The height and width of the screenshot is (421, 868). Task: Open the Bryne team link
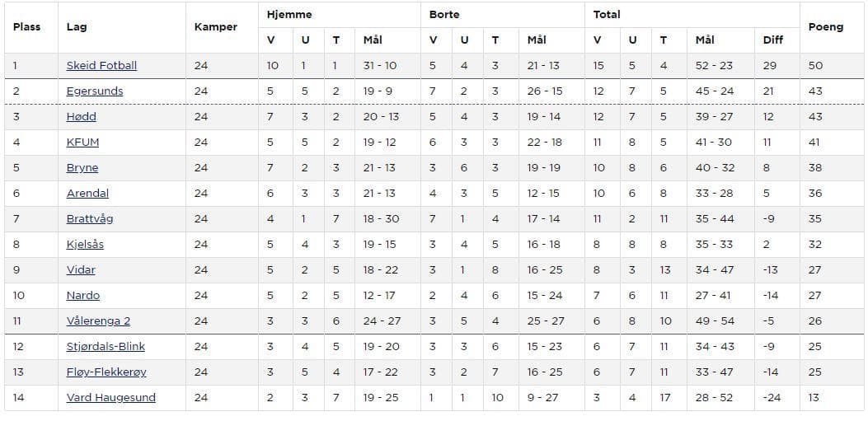pyautogui.click(x=82, y=168)
